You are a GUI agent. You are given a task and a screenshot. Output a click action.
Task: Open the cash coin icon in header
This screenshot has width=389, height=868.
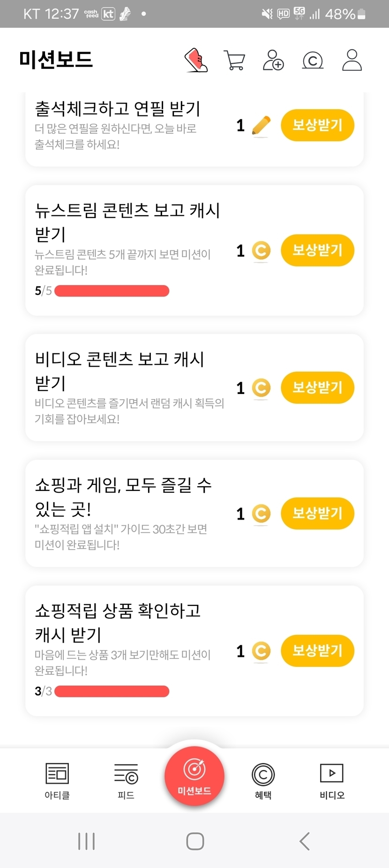click(x=313, y=60)
